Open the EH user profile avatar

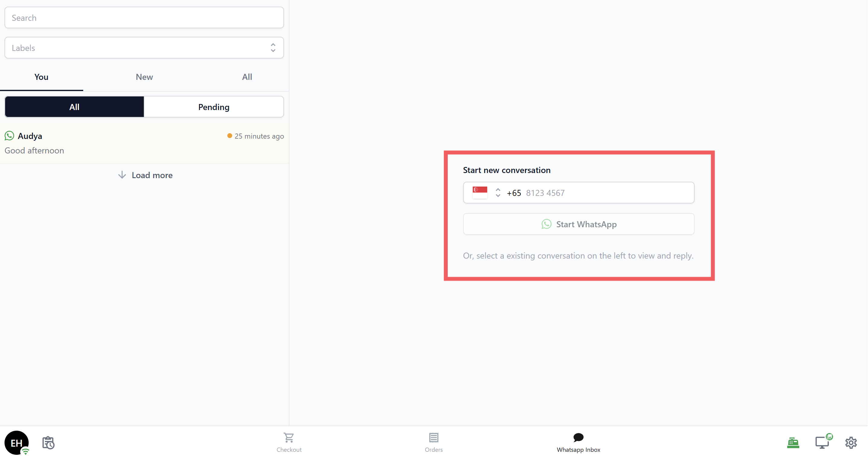tap(16, 442)
